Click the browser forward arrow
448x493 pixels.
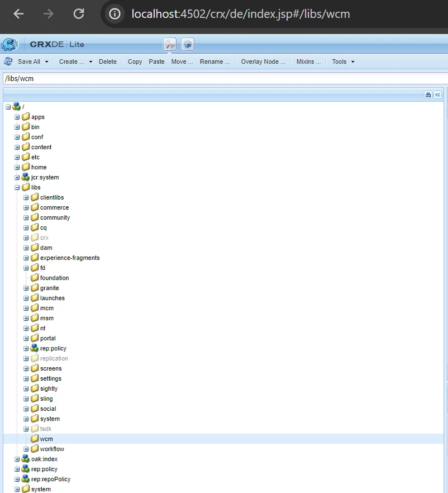pos(48,14)
